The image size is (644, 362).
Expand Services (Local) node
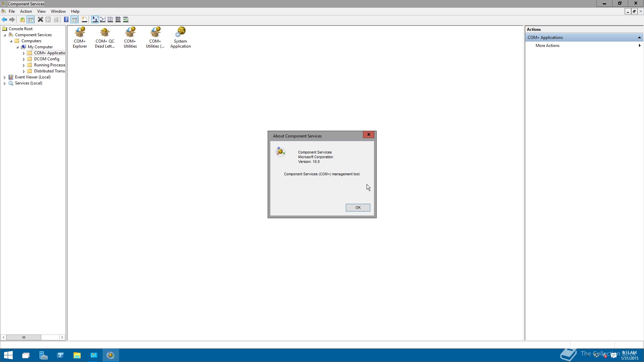coord(5,83)
